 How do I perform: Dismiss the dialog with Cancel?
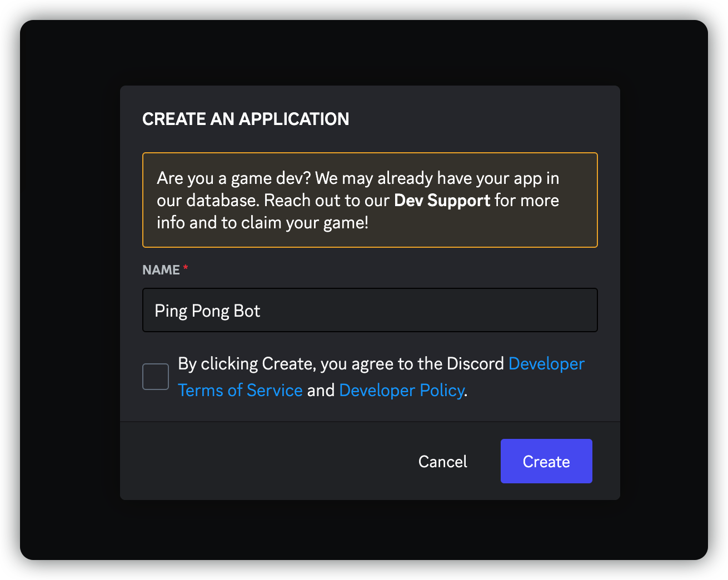coord(442,461)
